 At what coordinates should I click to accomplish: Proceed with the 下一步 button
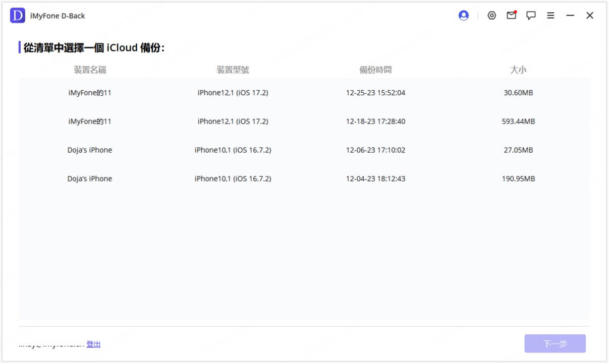[x=555, y=343]
